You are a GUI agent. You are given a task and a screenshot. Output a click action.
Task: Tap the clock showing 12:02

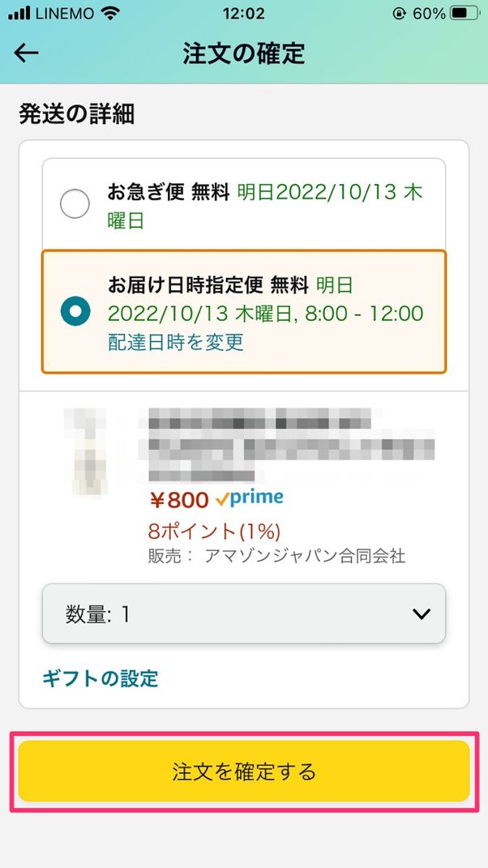244,13
